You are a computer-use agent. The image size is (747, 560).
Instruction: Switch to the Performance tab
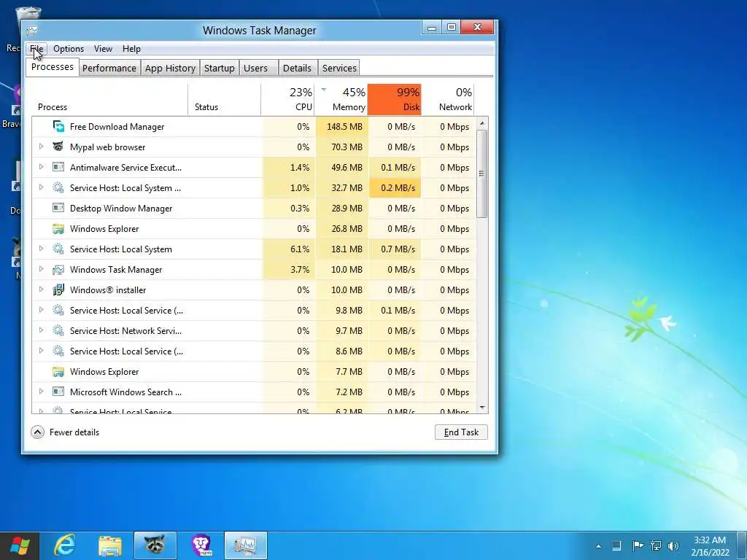(109, 68)
